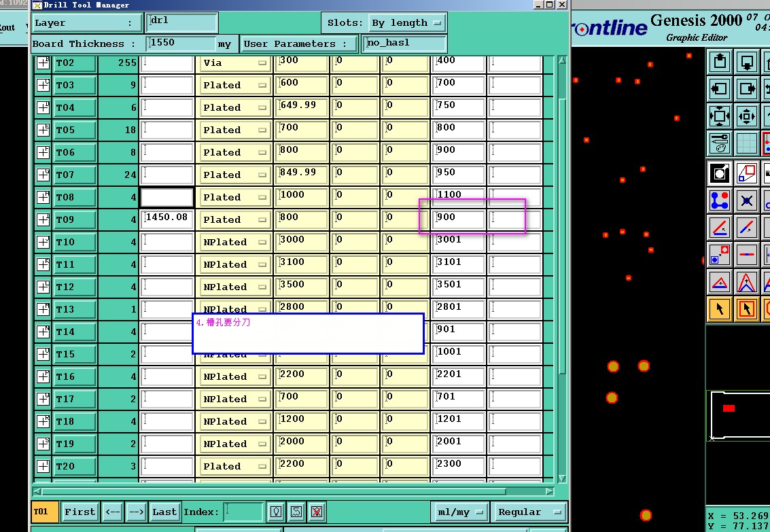Viewport: 770px width, 532px height.
Task: Open the Plated type dropdown for T09
Action: coord(234,220)
